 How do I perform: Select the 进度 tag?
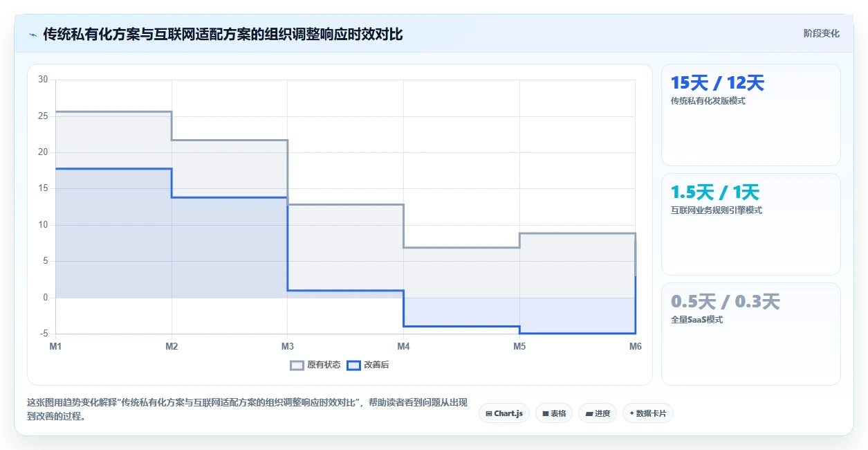click(598, 413)
